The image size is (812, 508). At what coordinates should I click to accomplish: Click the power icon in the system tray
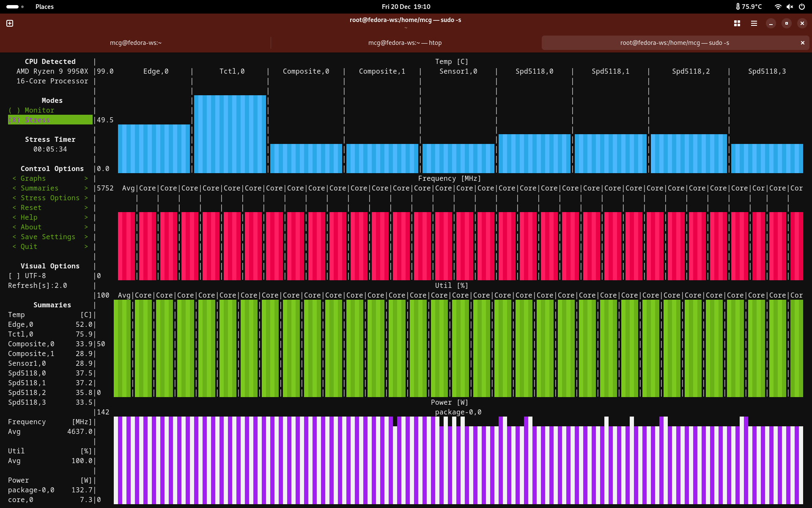tap(801, 7)
